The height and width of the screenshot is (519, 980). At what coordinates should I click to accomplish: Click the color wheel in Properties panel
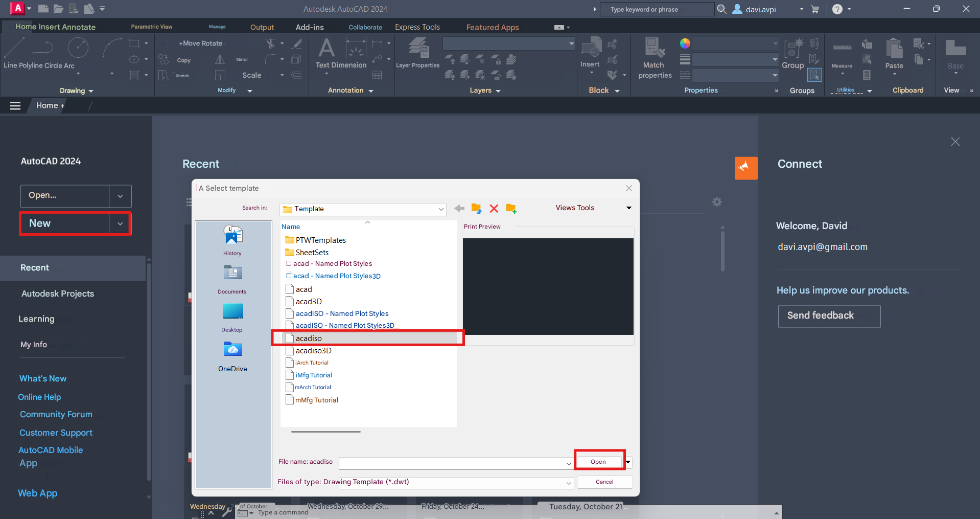click(685, 43)
